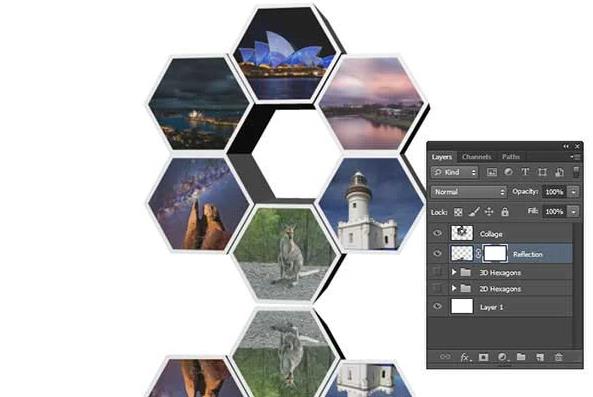Lock all padlock icon

coord(505,212)
